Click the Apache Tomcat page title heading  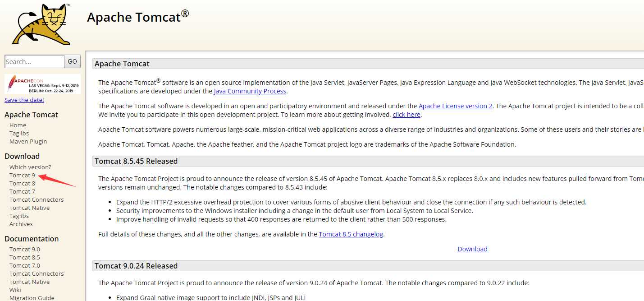[138, 17]
